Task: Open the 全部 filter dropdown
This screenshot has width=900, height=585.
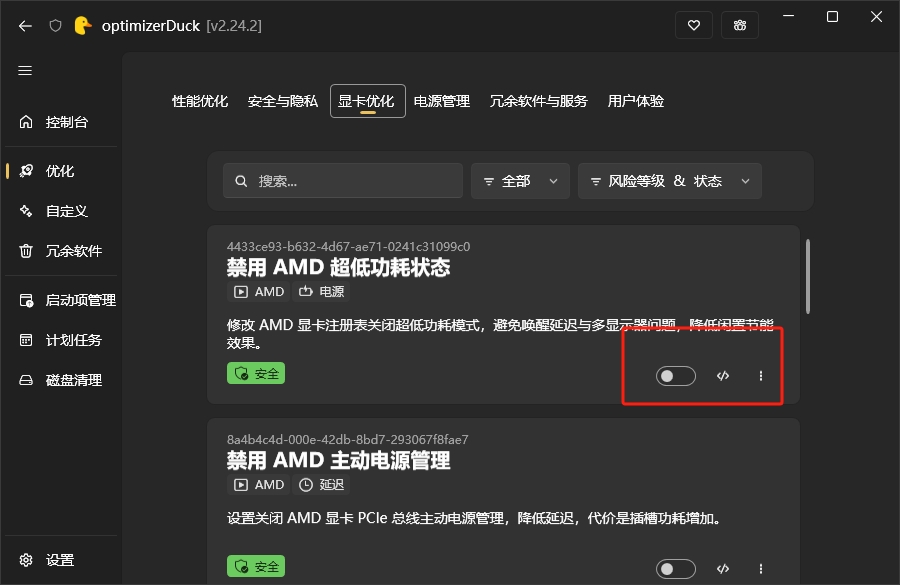Action: (x=520, y=181)
